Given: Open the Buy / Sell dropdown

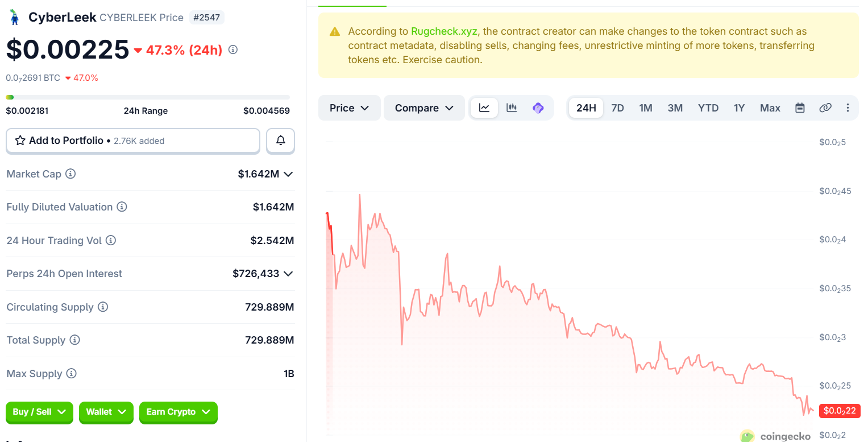Looking at the screenshot, I should (40, 412).
